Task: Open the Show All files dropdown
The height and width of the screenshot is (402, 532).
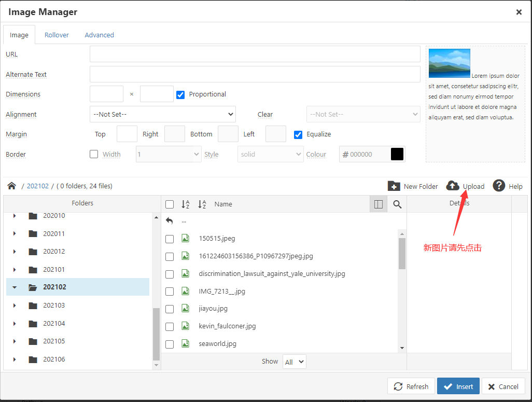Action: (x=294, y=362)
